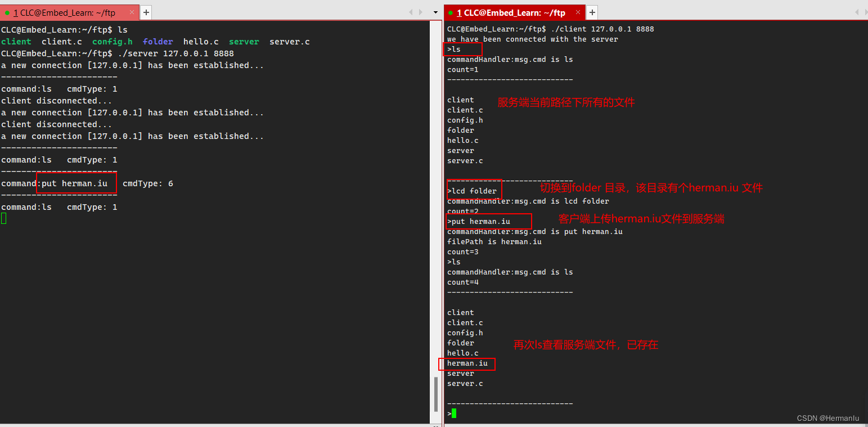Click the green config.h filename in ls output
The height and width of the screenshot is (427, 868).
[x=112, y=41]
